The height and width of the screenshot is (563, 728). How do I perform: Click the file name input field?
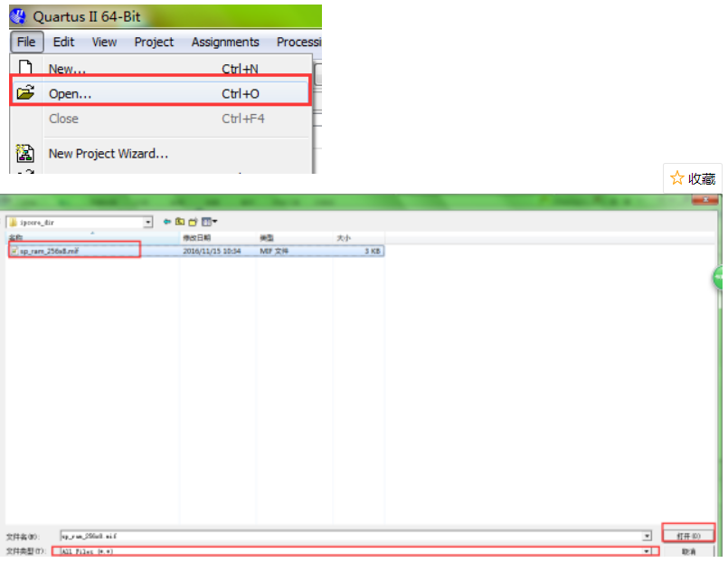point(352,536)
